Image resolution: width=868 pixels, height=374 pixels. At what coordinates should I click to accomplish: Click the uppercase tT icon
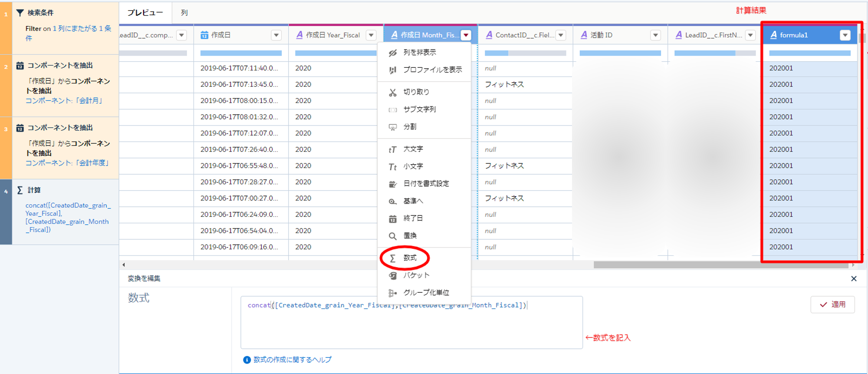point(392,149)
